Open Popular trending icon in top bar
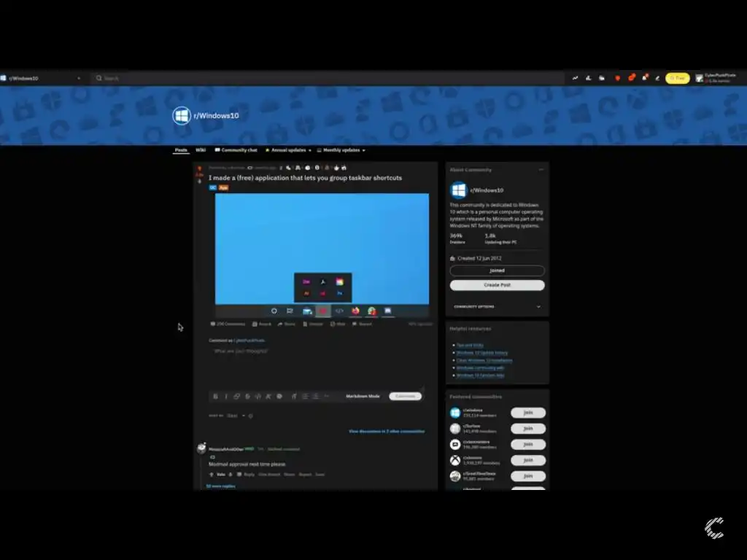 (x=575, y=78)
